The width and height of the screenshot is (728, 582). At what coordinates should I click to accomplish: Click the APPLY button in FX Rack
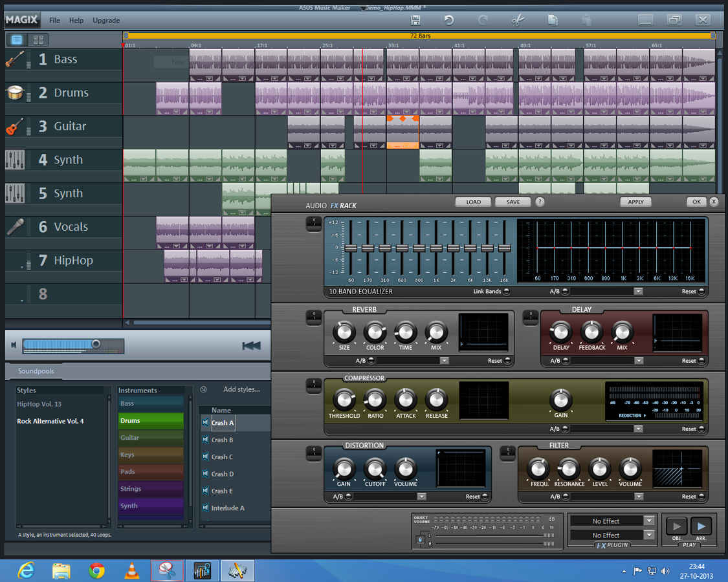[635, 202]
